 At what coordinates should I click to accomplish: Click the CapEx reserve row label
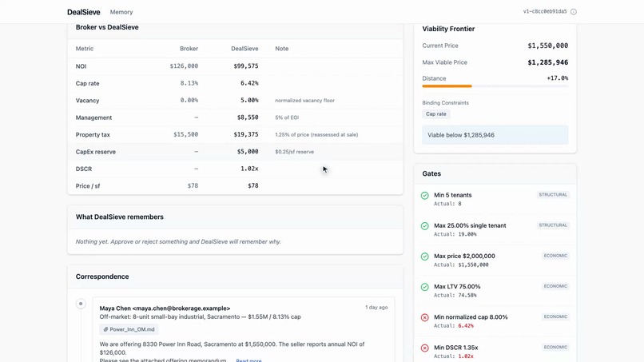point(96,152)
